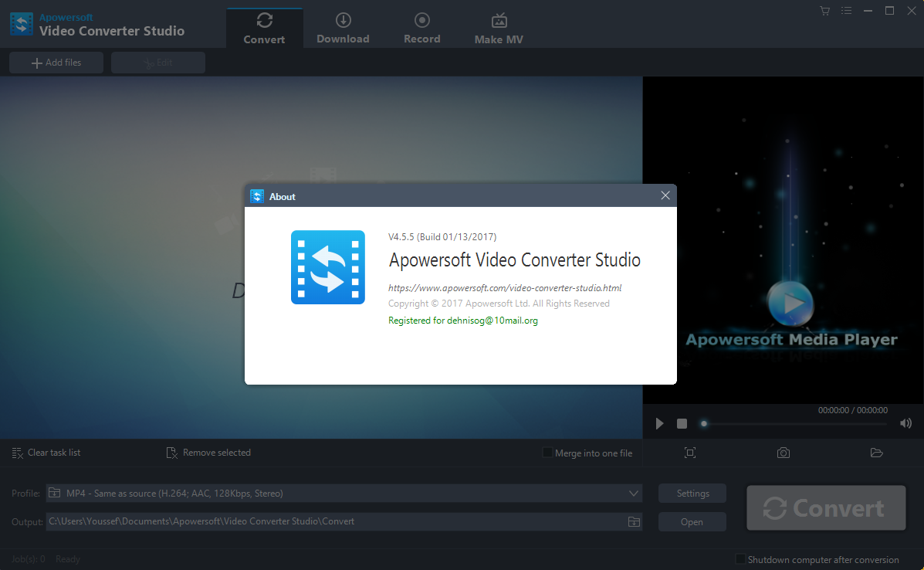Open profile Settings
Viewport: 924px width, 570px height.
point(692,494)
